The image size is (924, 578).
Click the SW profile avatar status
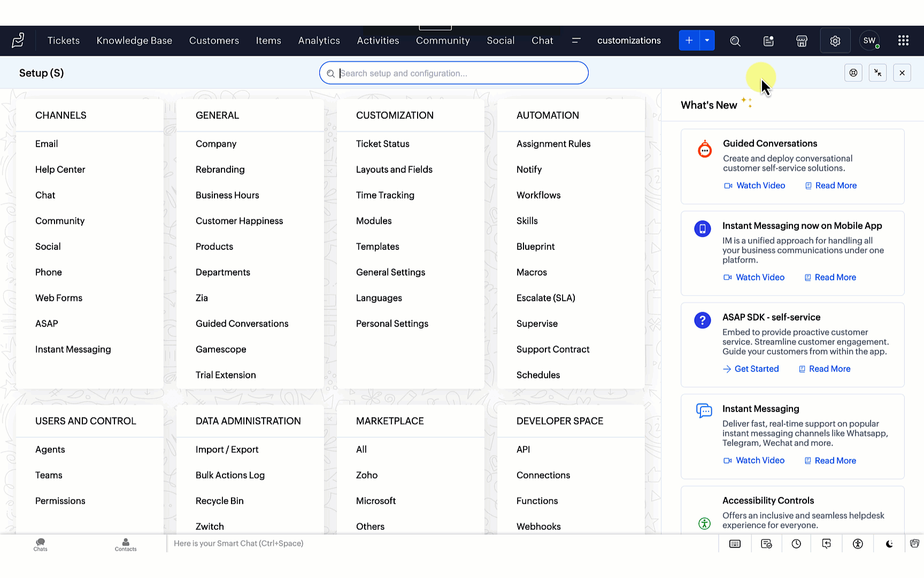(x=869, y=41)
